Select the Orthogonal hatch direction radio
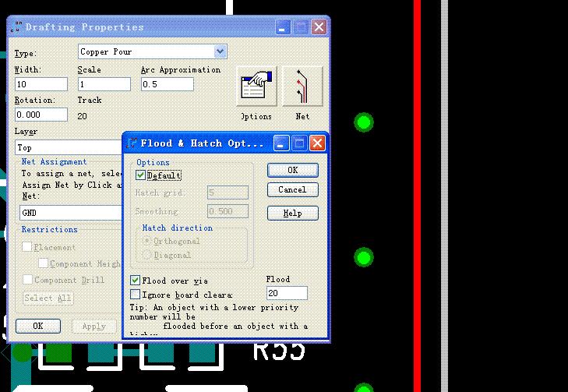The image size is (568, 392). click(x=146, y=241)
